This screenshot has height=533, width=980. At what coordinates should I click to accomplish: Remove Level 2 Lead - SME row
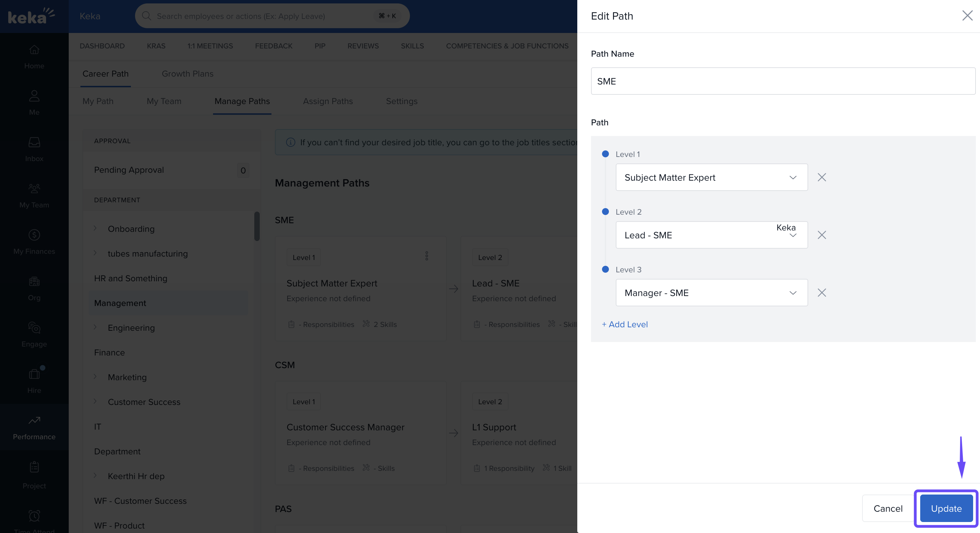click(822, 235)
